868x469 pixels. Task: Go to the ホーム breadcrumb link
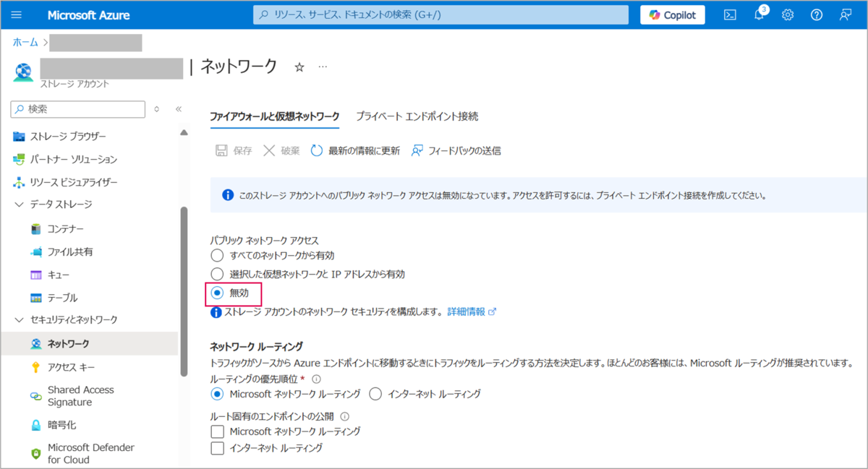[25, 43]
